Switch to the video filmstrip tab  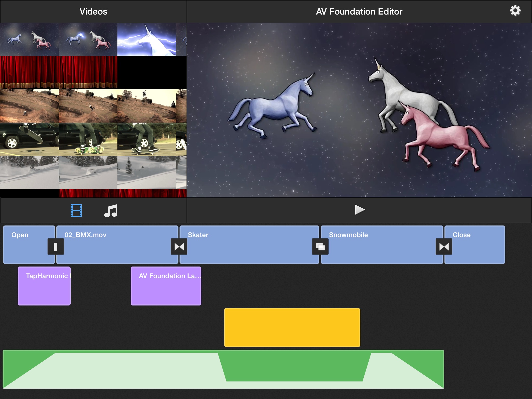(x=76, y=211)
